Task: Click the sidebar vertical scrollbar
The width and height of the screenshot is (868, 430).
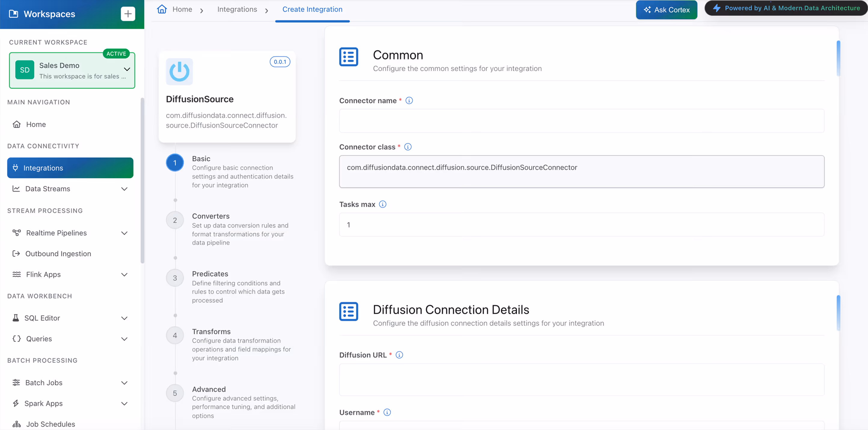Action: click(x=142, y=181)
